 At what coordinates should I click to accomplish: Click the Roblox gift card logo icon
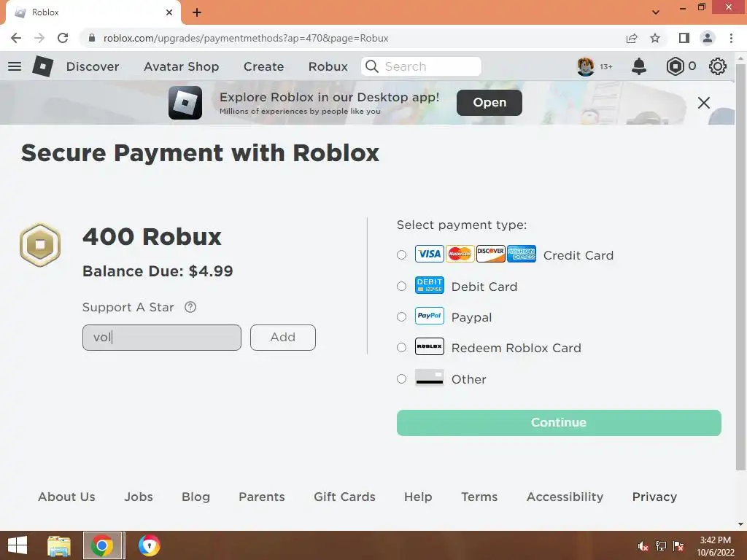point(429,346)
